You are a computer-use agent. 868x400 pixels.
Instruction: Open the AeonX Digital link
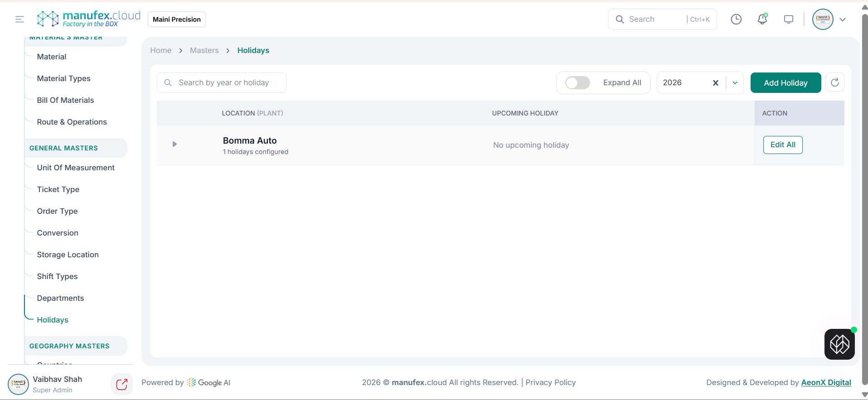pos(826,382)
